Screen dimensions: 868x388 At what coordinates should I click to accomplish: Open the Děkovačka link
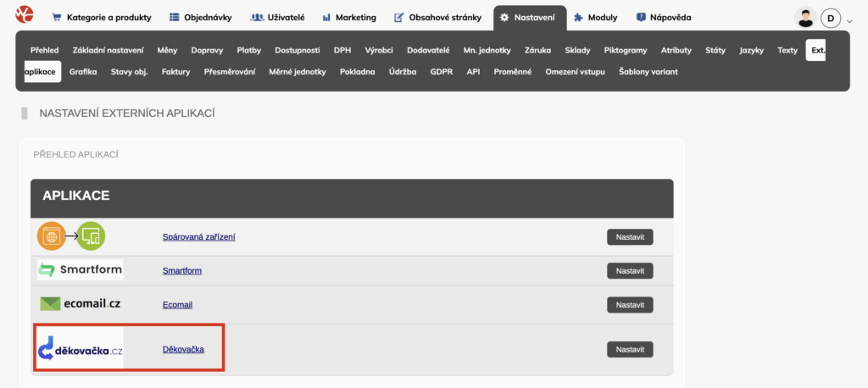pyautogui.click(x=183, y=350)
